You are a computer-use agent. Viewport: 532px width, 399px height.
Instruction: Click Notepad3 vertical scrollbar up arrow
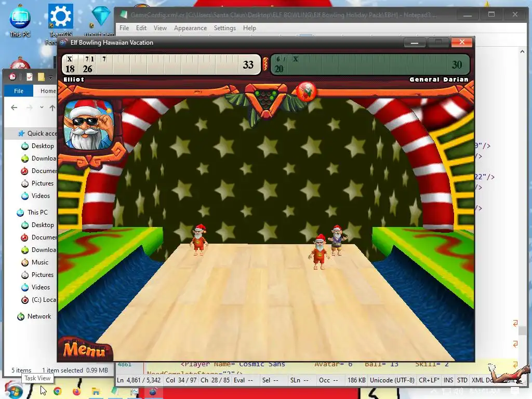522,51
